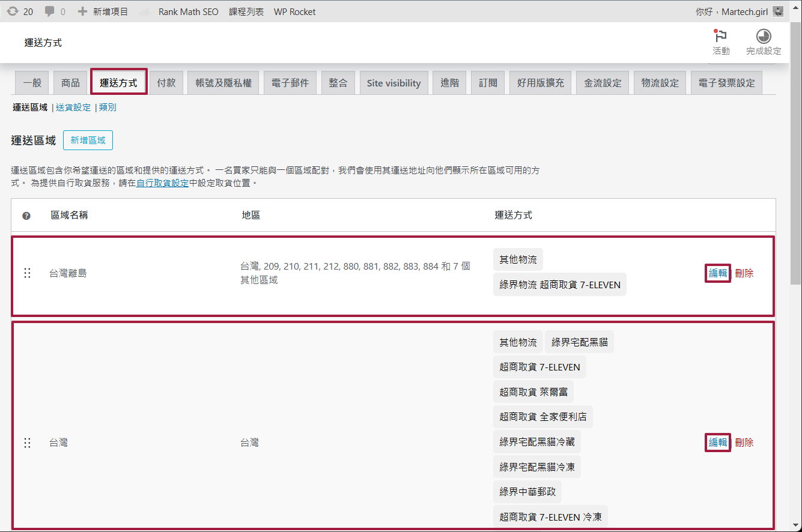802x532 pixels.
Task: Click the help question mark beside 區域名稱
Action: [25, 215]
